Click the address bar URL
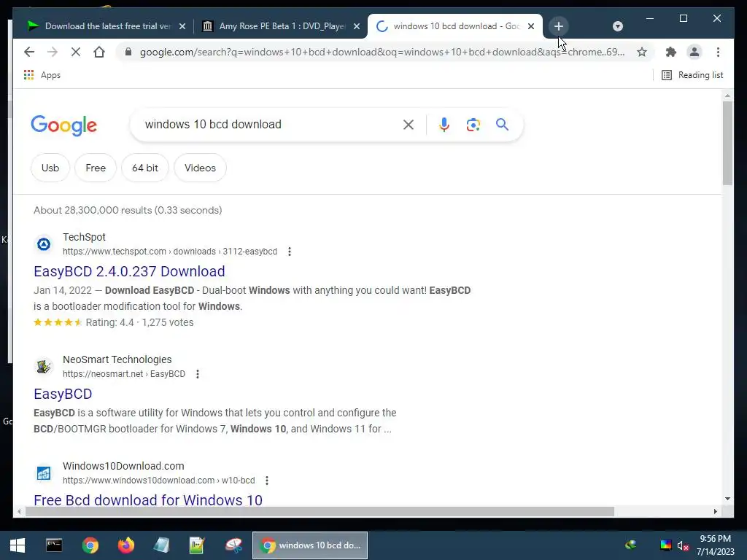The height and width of the screenshot is (560, 747). click(382, 52)
